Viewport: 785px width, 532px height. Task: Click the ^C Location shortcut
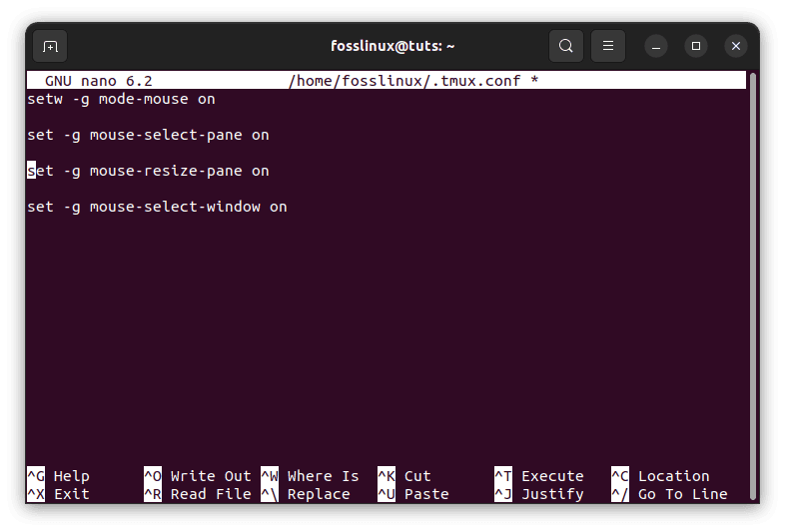point(660,476)
